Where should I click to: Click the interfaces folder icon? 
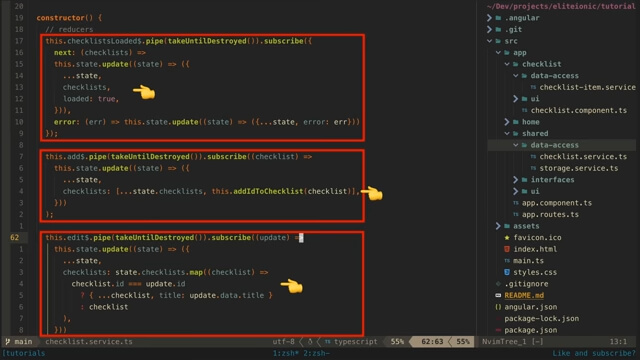(x=524, y=180)
